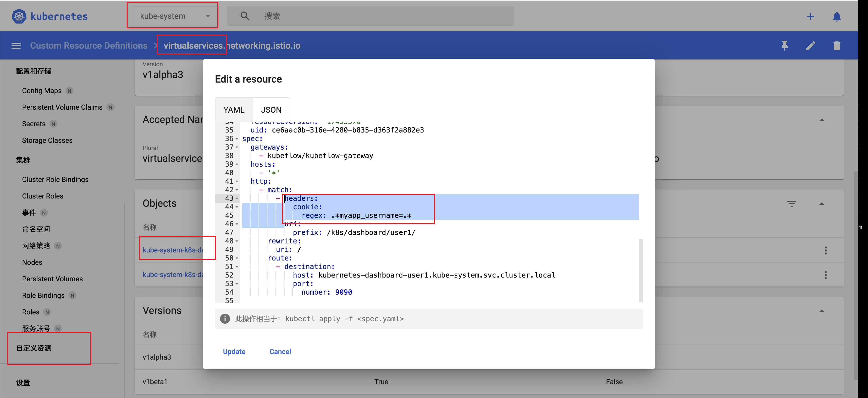The image size is (868, 398).
Task: Fold the port block at line 53
Action: point(237,284)
